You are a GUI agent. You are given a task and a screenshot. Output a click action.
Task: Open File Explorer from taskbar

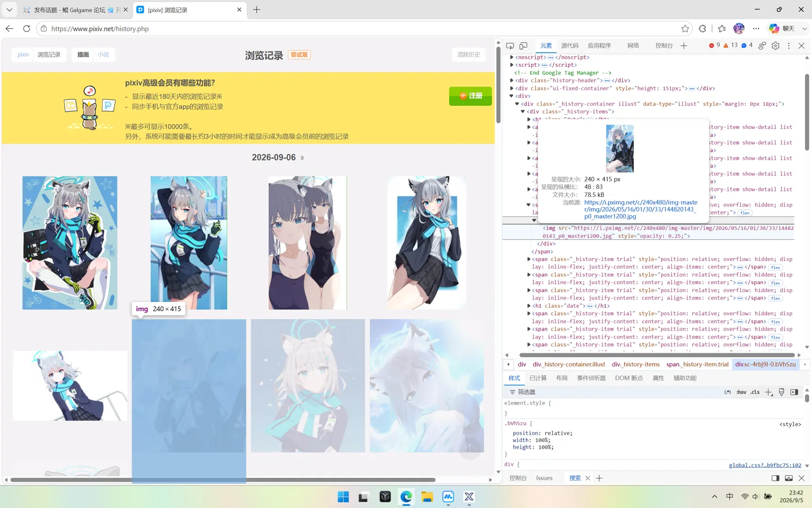click(427, 497)
